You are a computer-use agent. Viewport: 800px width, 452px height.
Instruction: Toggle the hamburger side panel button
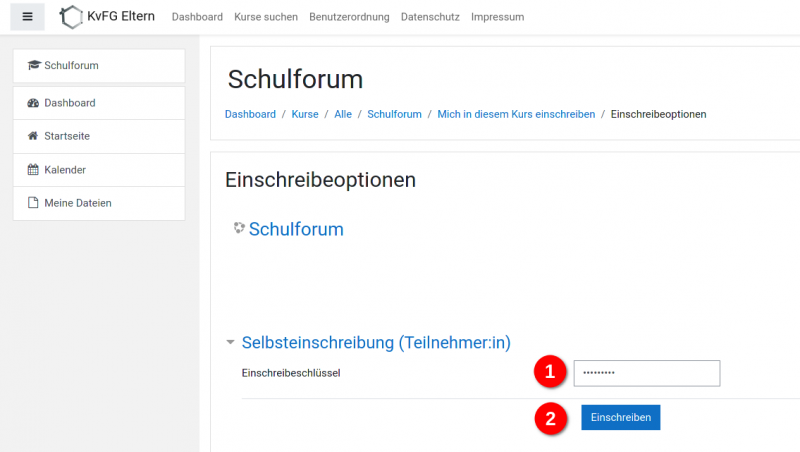27,17
